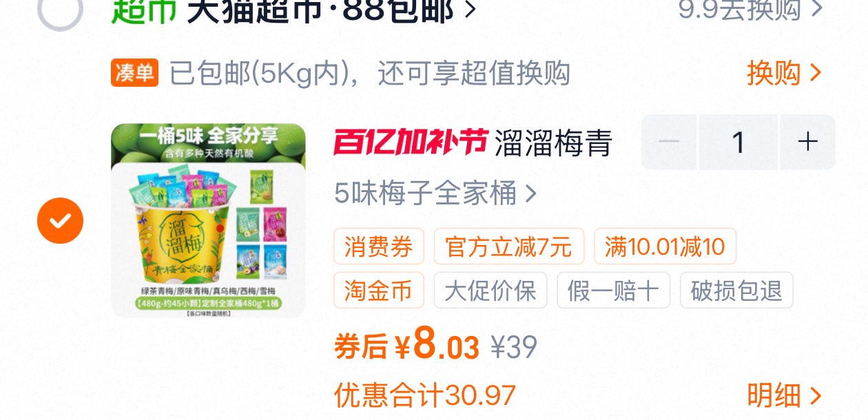Tap the 消费券 coupon tag
Image resolution: width=868 pixels, height=420 pixels.
click(379, 246)
